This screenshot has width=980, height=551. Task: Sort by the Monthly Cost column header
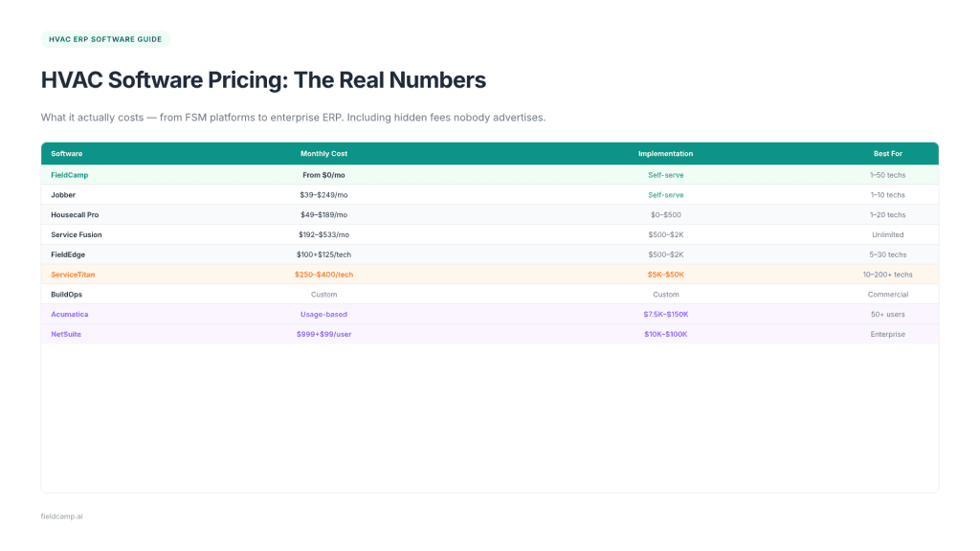point(323,153)
